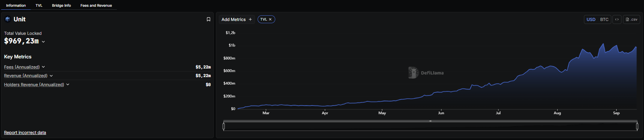This screenshot has height=140, width=644.
Task: Click the Holders Revenue $0 value
Action: [208, 85]
